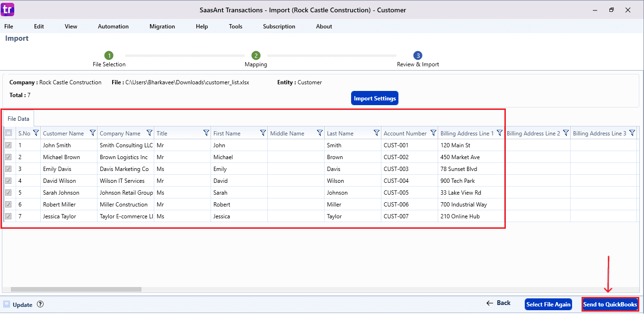The image size is (644, 314).
Task: Open the Automation menu
Action: 113,27
